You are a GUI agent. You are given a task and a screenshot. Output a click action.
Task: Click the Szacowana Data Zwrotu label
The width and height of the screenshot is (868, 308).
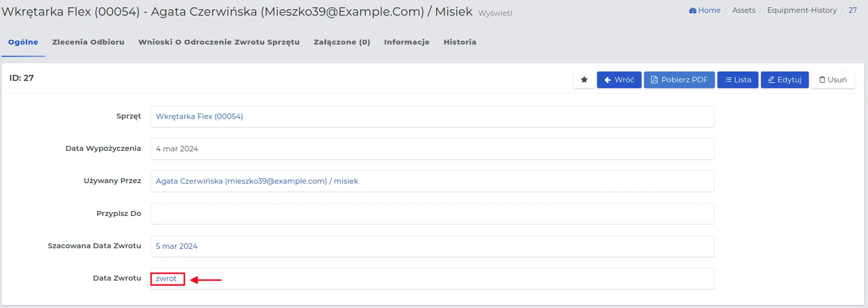tap(94, 246)
